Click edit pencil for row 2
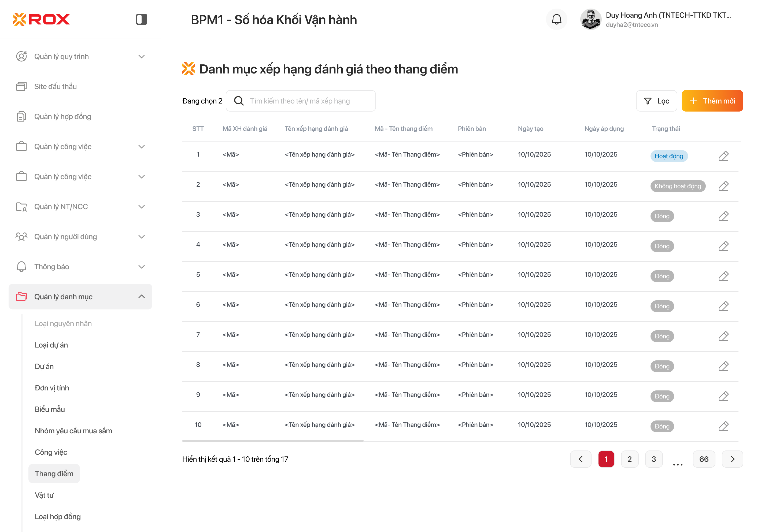 click(x=723, y=186)
